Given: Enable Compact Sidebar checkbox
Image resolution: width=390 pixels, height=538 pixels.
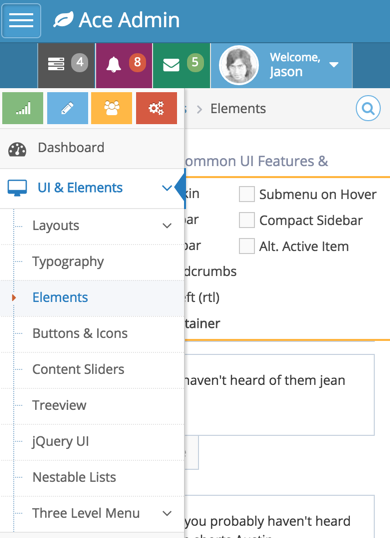Looking at the screenshot, I should pos(247,220).
